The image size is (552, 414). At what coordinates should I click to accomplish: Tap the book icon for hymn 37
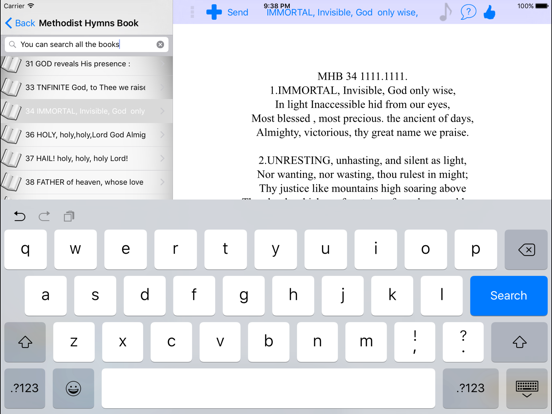[11, 159]
